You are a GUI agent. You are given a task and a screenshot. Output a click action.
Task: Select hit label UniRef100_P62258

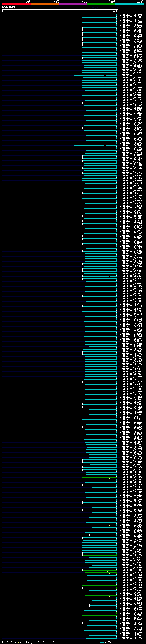131,394
